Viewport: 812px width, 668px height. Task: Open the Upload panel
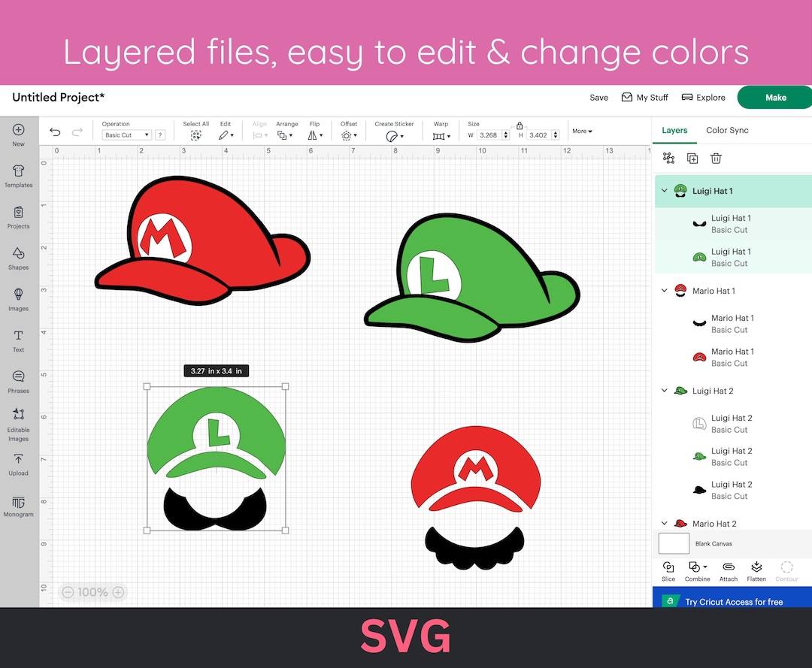coord(18,462)
